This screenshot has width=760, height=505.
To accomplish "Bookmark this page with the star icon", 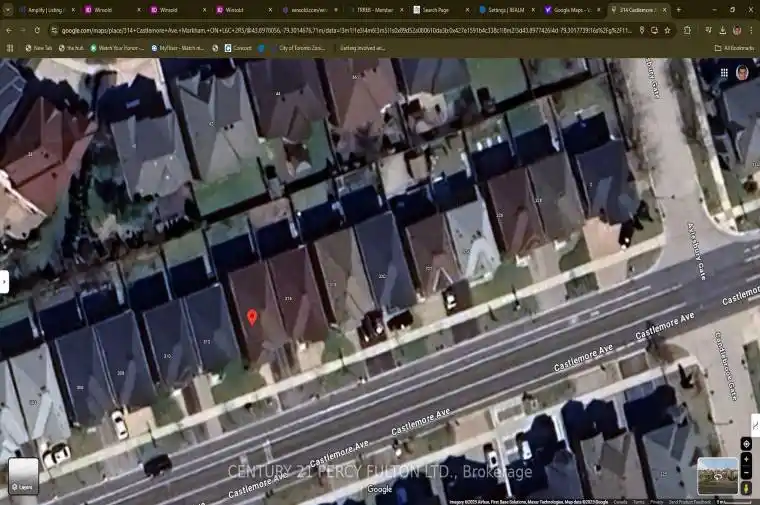I will pyautogui.click(x=667, y=31).
